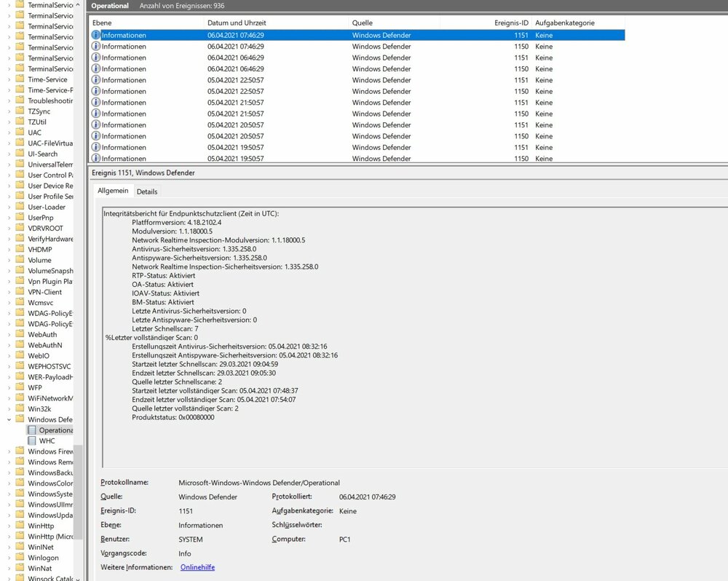Click the folder icon beside WebIO
Screen dimensions: 728x581
click(x=20, y=355)
